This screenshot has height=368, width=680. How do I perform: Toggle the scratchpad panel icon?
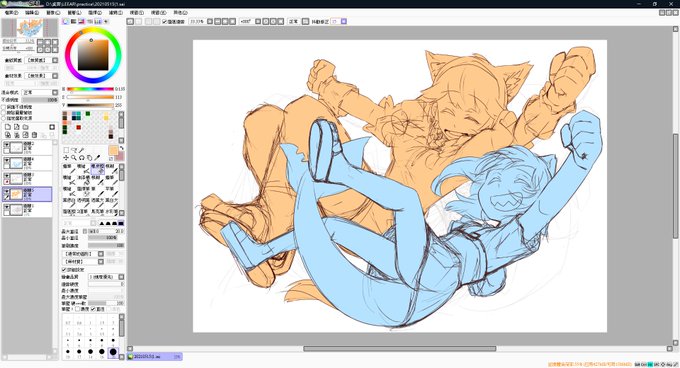(x=105, y=21)
